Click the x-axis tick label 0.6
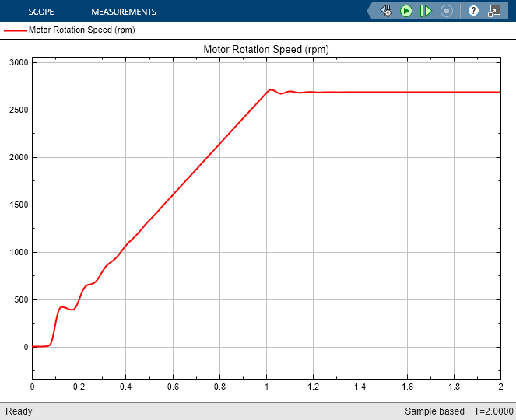Viewport: 516px width, 420px height. tap(173, 387)
